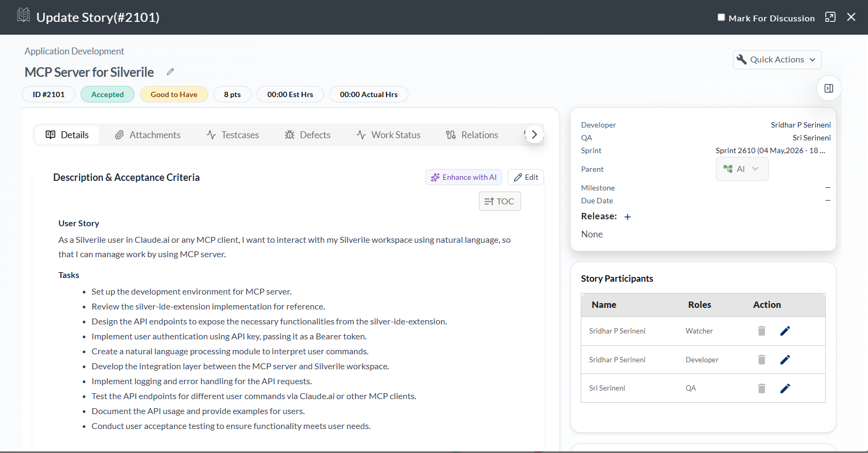Viewport: 868px width, 453px height.
Task: Click the Due Date empty value dash
Action: (x=828, y=201)
